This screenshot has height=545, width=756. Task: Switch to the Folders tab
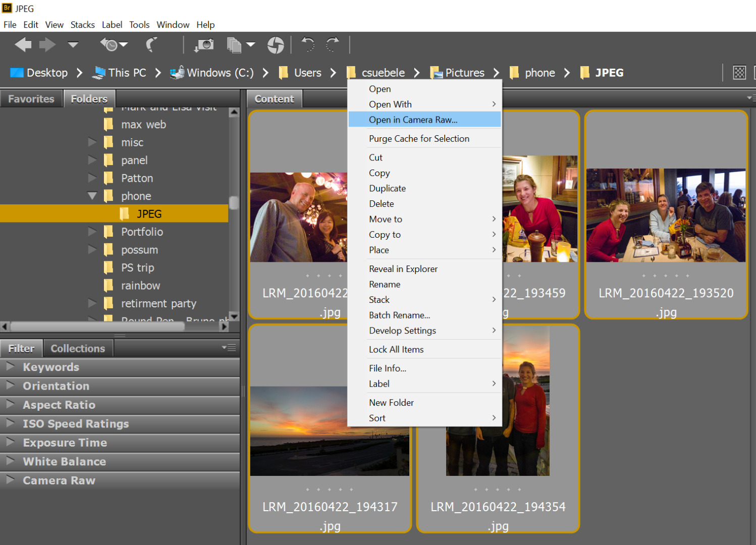(89, 99)
